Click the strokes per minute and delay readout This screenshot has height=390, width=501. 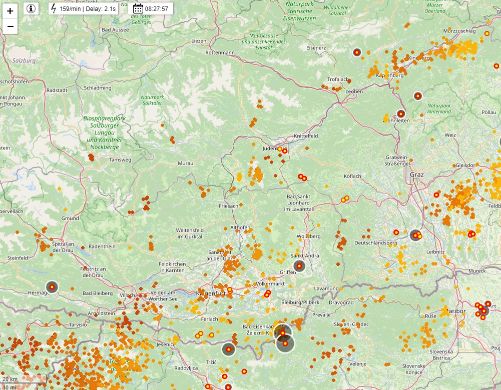pos(88,9)
